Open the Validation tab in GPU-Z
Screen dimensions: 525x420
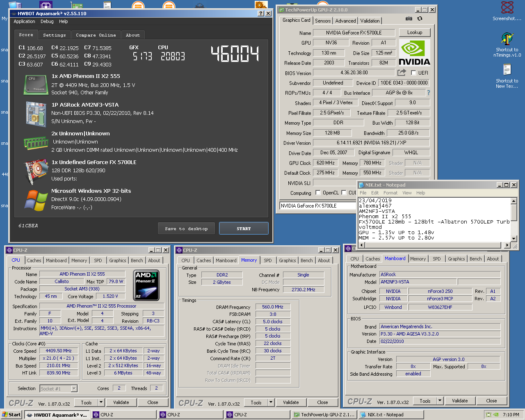coord(370,21)
